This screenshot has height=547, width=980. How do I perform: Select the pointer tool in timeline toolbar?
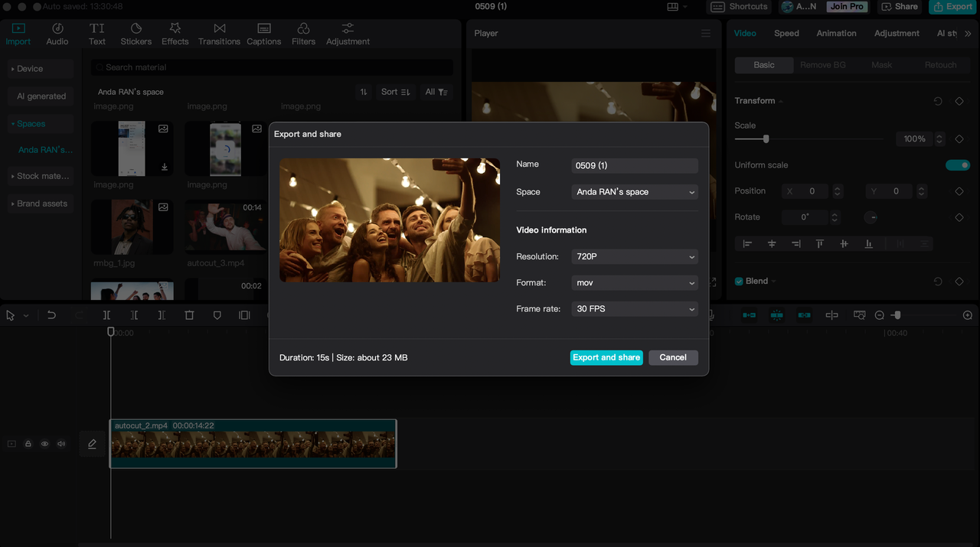pyautogui.click(x=11, y=315)
